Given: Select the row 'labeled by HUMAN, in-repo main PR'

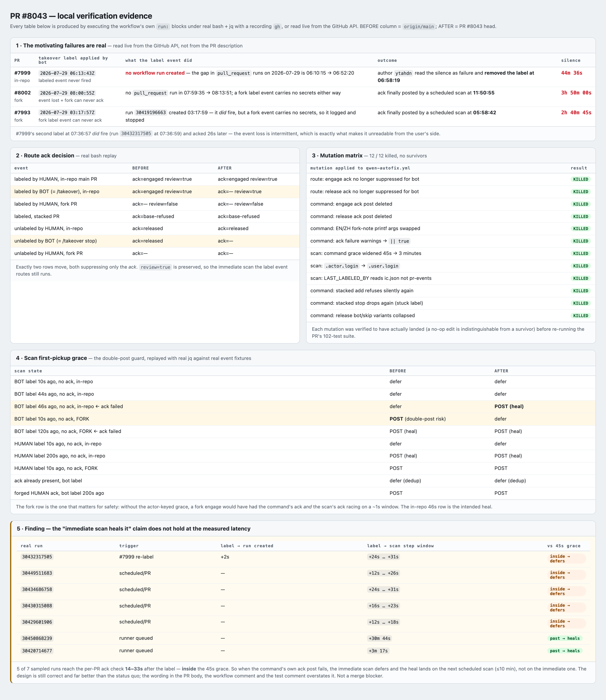Looking at the screenshot, I should point(155,179).
